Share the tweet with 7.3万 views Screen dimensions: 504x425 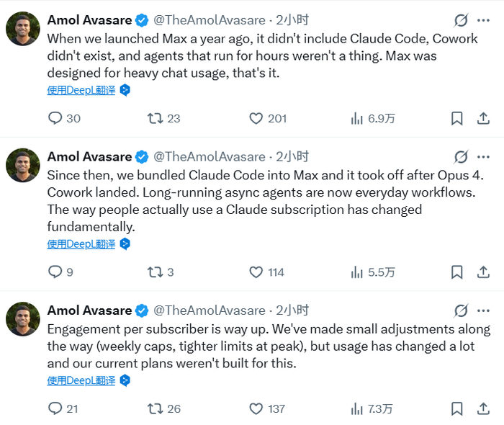click(484, 408)
